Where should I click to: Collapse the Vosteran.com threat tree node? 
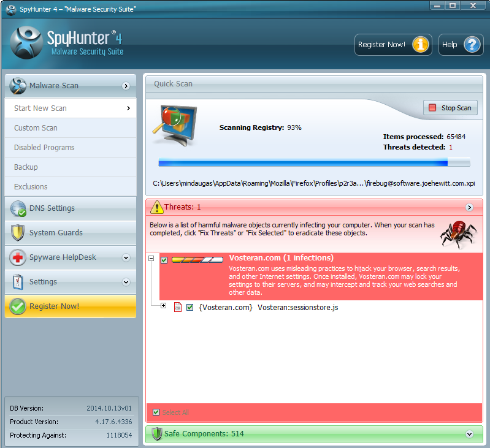[151, 259]
